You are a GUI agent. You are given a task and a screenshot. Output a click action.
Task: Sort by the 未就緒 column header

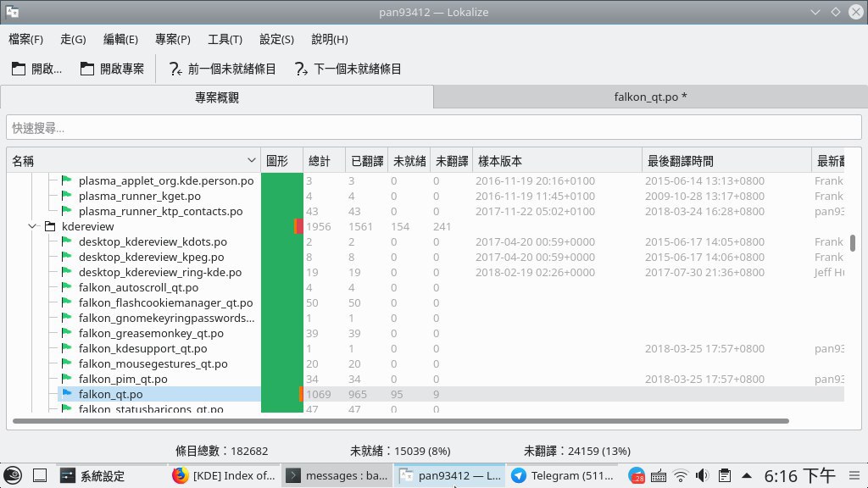[409, 161]
